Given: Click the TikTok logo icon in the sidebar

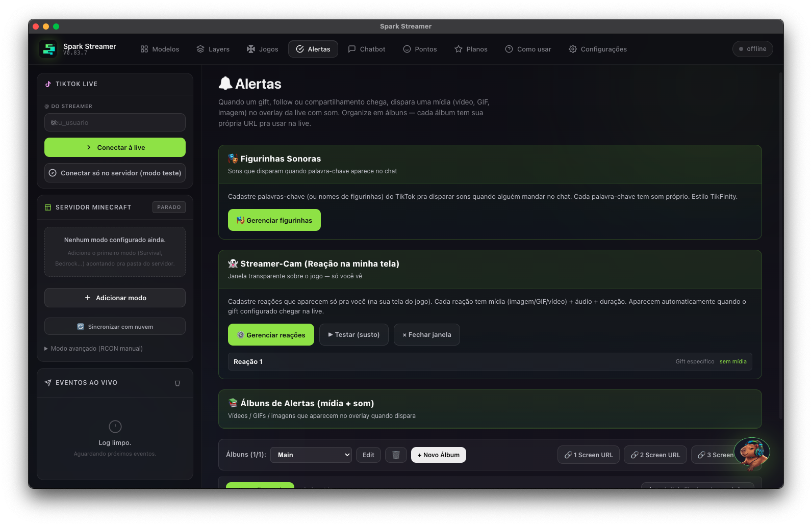Looking at the screenshot, I should [x=48, y=84].
